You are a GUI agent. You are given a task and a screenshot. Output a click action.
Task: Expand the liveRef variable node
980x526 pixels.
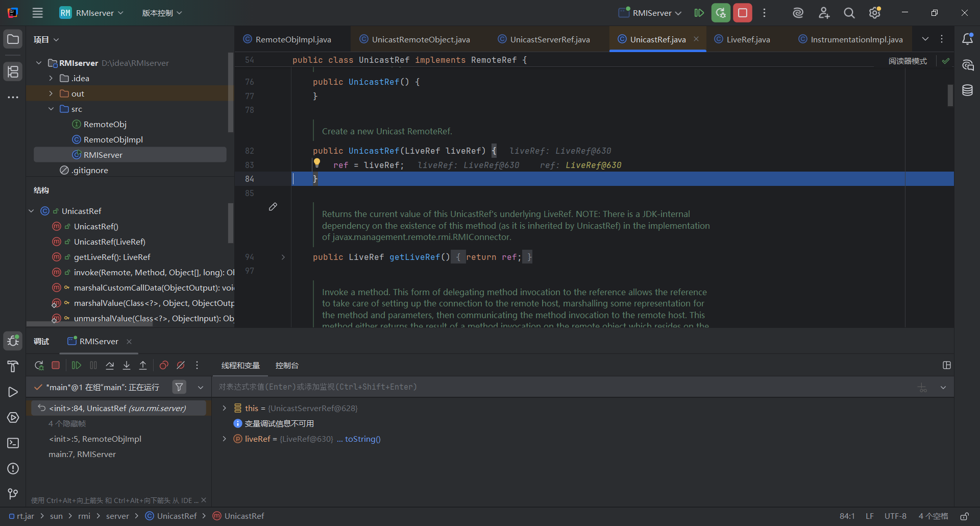[224, 439]
